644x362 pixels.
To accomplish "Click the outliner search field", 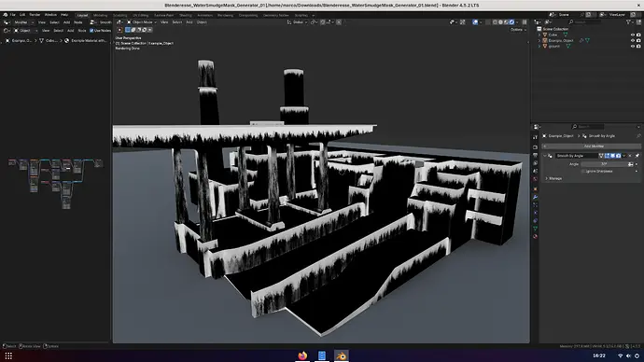I will tap(585, 22).
